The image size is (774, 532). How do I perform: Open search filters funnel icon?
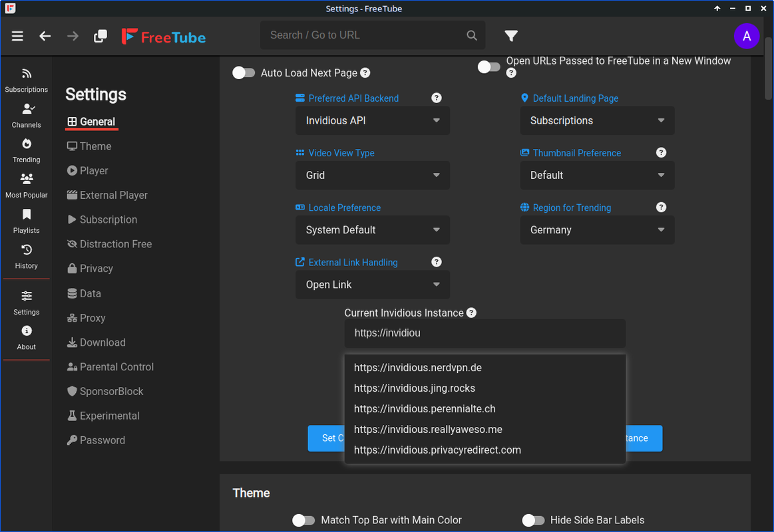coord(511,35)
